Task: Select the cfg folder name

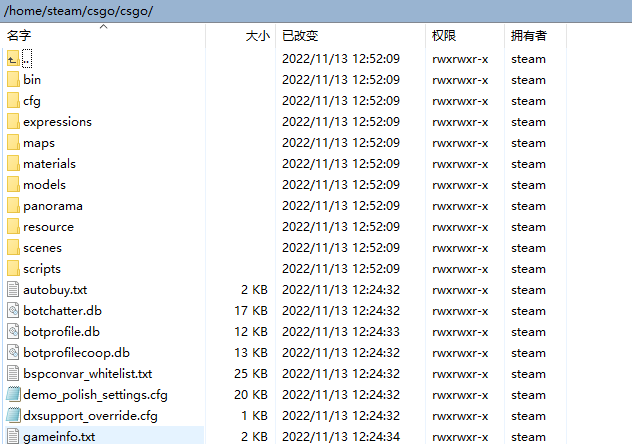Action: (x=32, y=101)
